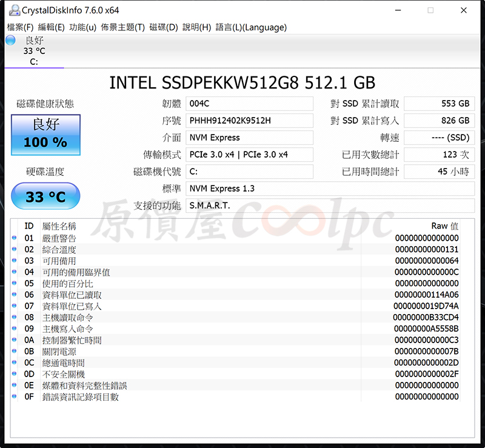Image resolution: width=485 pixels, height=448 pixels.
Task: Click the power on count 123 次
Action: 439,155
